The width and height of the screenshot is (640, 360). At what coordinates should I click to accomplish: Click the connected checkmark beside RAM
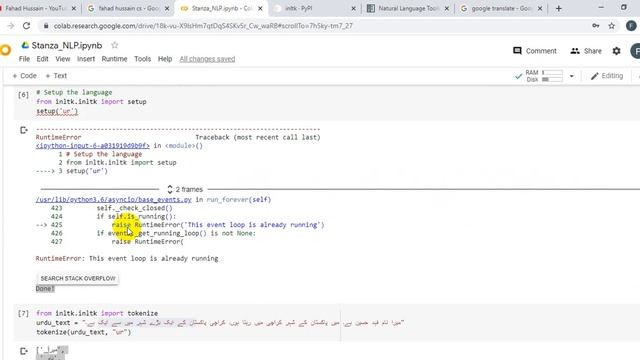click(x=518, y=76)
